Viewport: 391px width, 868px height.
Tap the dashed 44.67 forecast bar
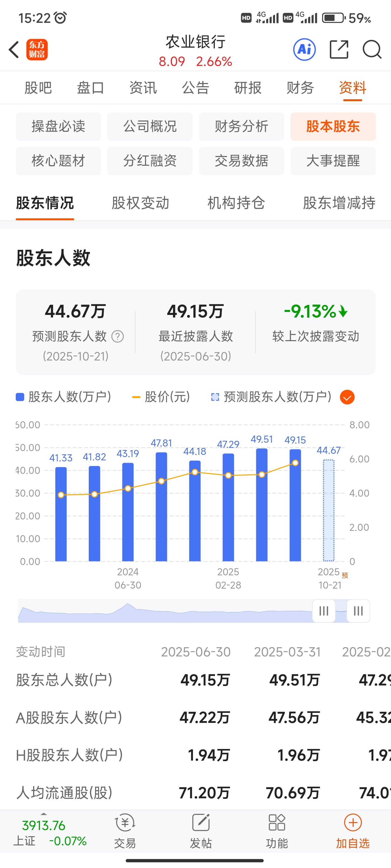(x=329, y=510)
